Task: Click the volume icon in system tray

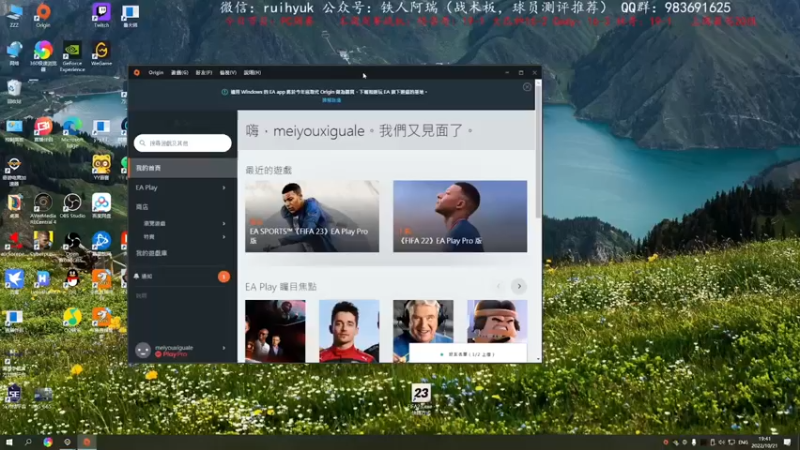Action: tap(721, 442)
